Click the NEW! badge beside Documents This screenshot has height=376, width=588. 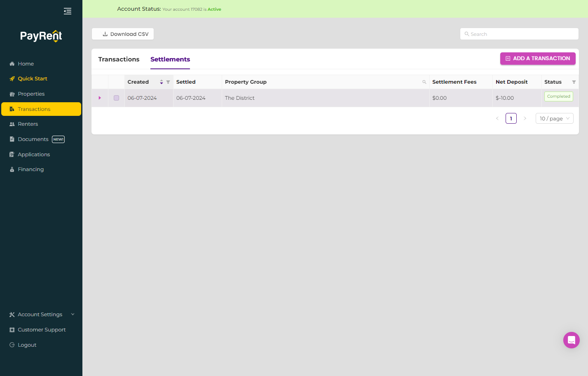pyautogui.click(x=59, y=139)
